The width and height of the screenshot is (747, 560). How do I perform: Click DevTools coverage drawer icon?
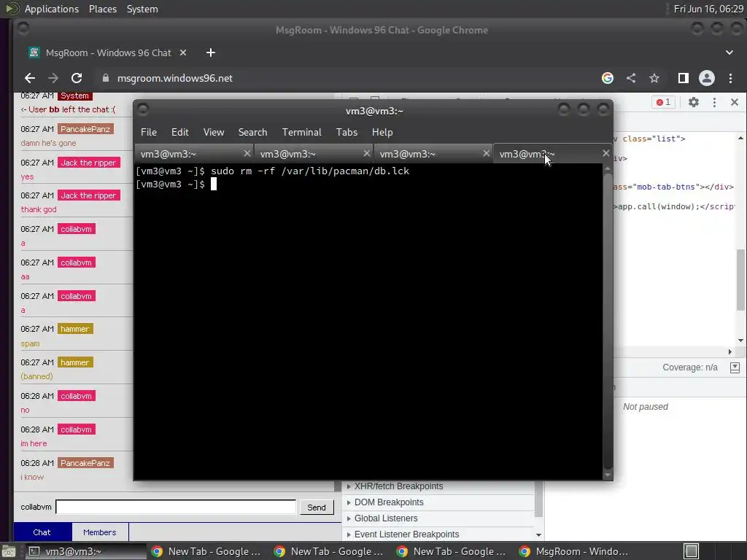[735, 367]
